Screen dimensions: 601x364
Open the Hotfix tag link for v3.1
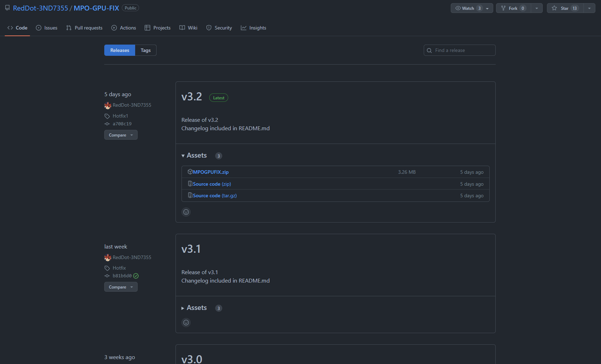click(119, 268)
